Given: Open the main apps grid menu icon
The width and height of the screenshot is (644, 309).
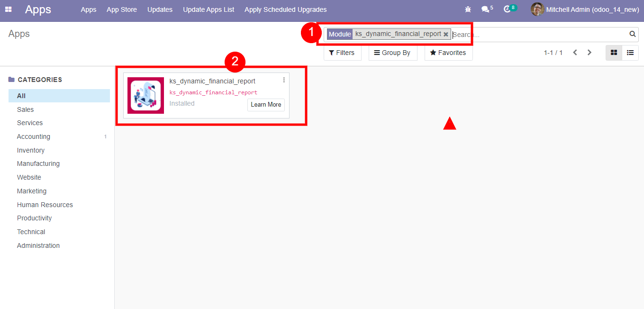Looking at the screenshot, I should click(8, 9).
